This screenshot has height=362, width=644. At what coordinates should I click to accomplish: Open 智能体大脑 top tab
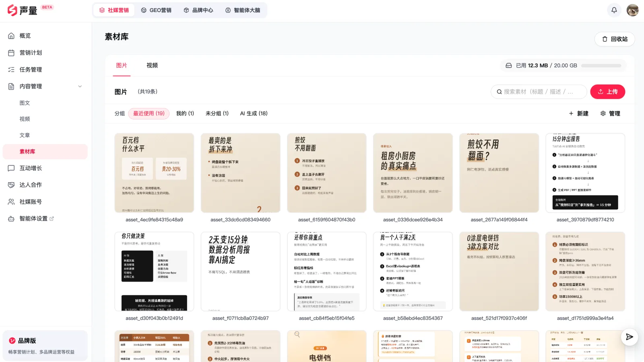point(243,10)
